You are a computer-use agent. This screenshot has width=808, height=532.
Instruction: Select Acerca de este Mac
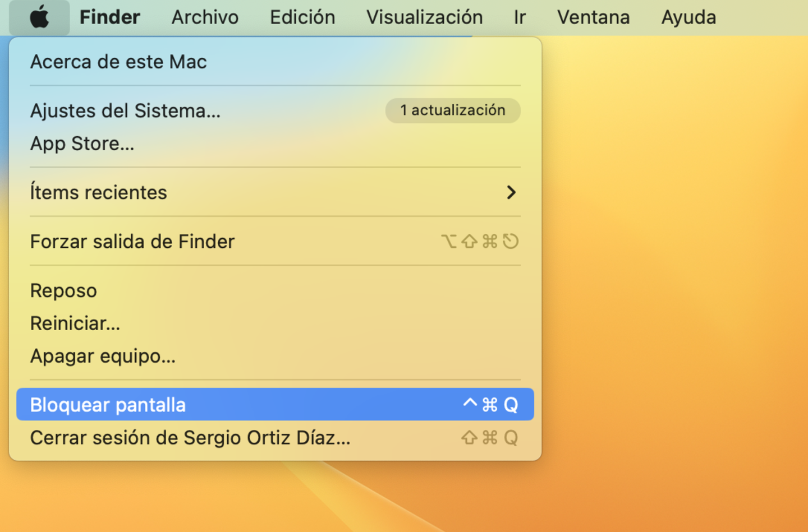275,62
